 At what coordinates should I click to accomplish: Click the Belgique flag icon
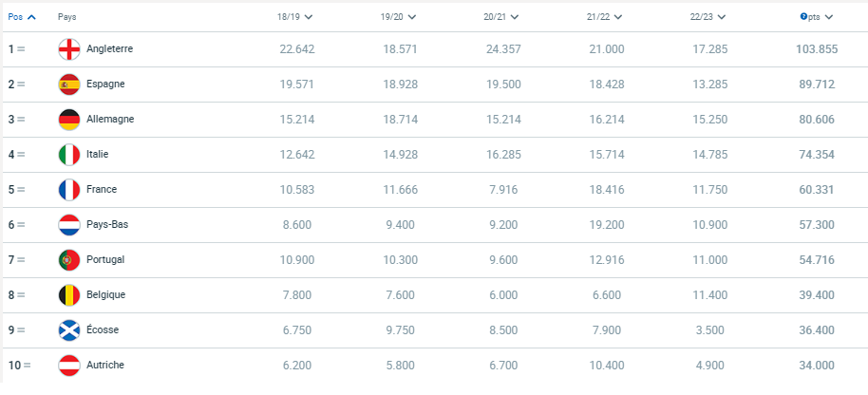[x=69, y=295]
